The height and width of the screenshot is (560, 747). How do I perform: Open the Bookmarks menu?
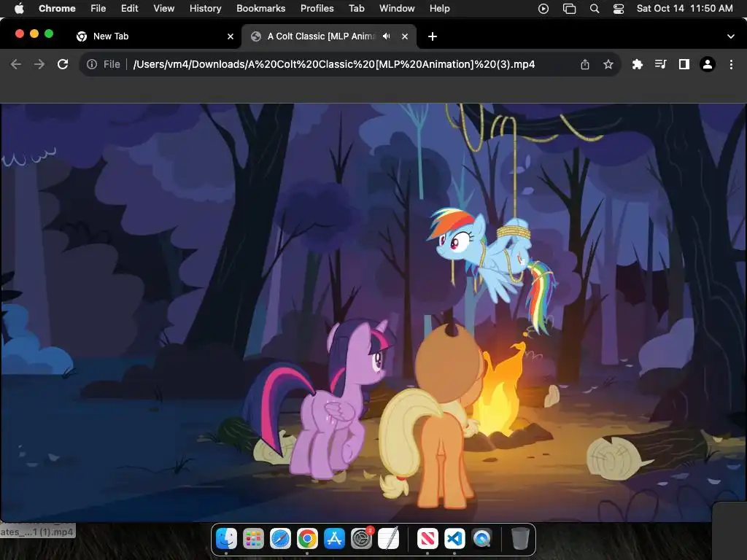(x=260, y=8)
